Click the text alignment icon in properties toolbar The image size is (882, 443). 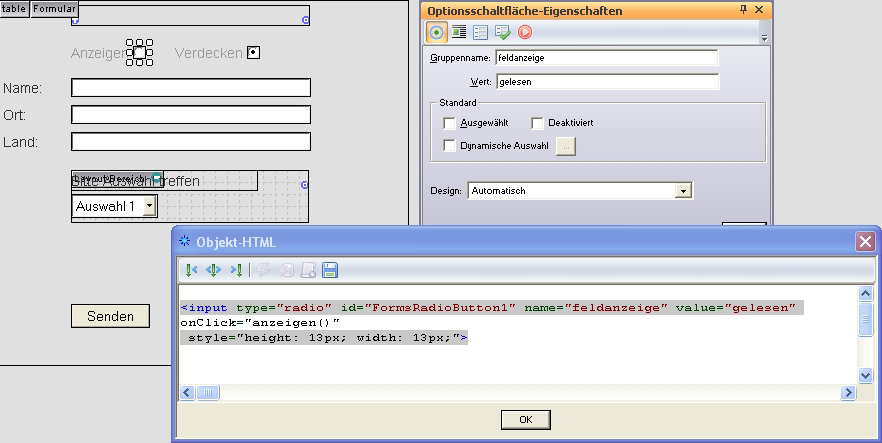tap(459, 32)
